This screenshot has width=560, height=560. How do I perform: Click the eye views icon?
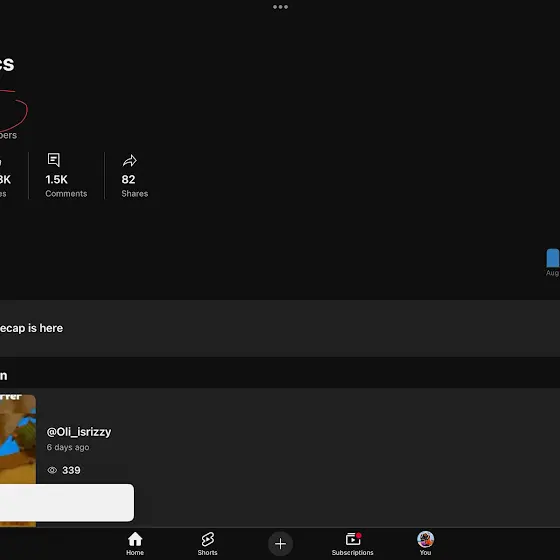(x=52, y=470)
